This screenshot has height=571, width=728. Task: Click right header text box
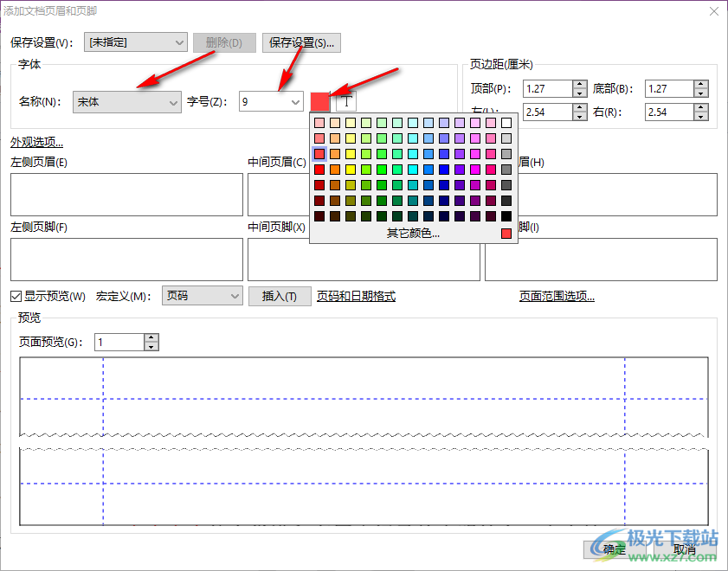[x=617, y=195]
